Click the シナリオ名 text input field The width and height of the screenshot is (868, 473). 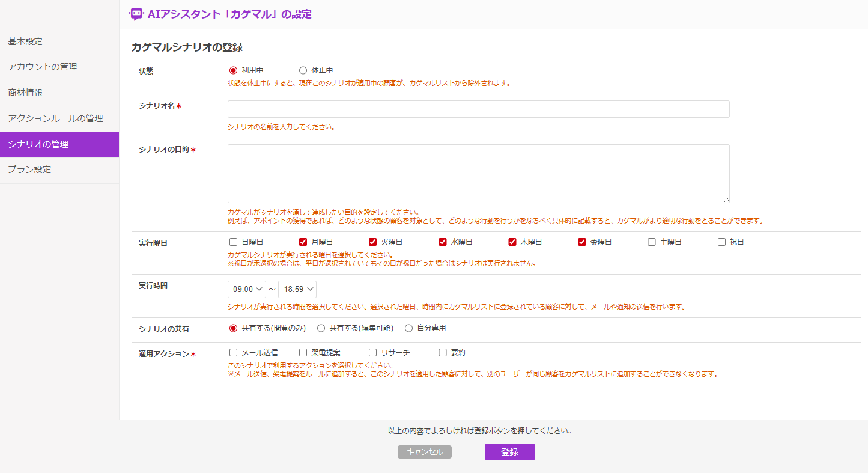click(478, 109)
